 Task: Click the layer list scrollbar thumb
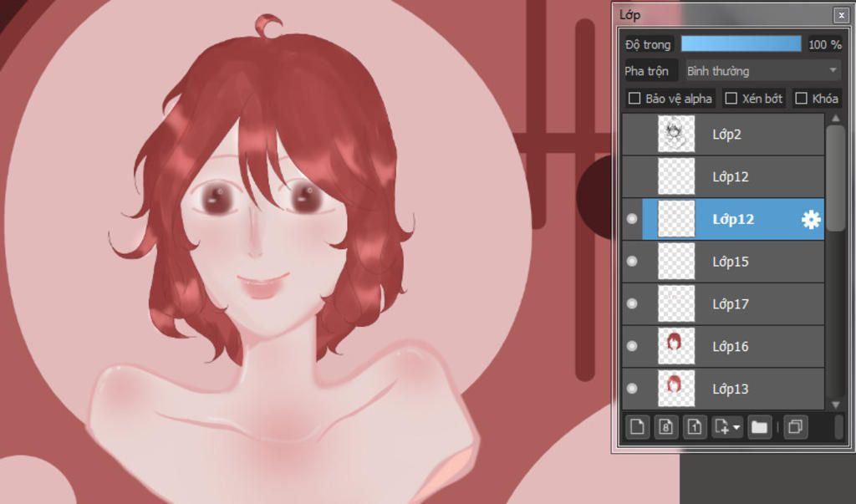(836, 179)
